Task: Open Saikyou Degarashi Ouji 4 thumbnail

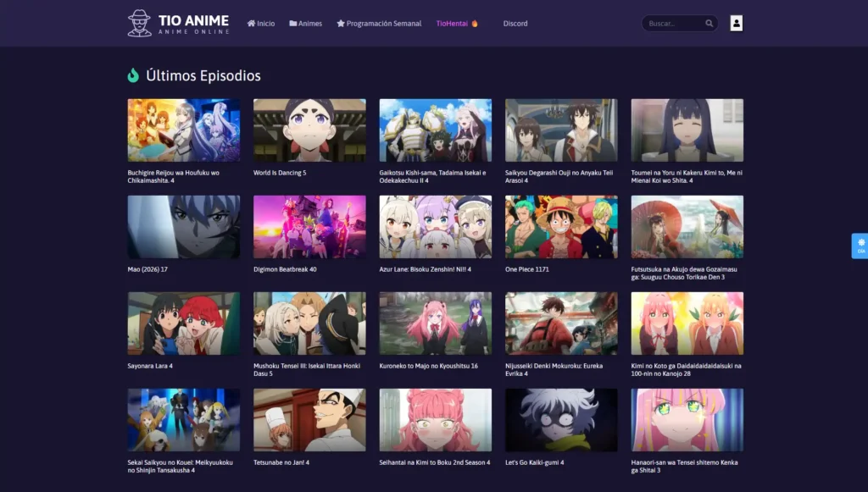Action: 561,130
